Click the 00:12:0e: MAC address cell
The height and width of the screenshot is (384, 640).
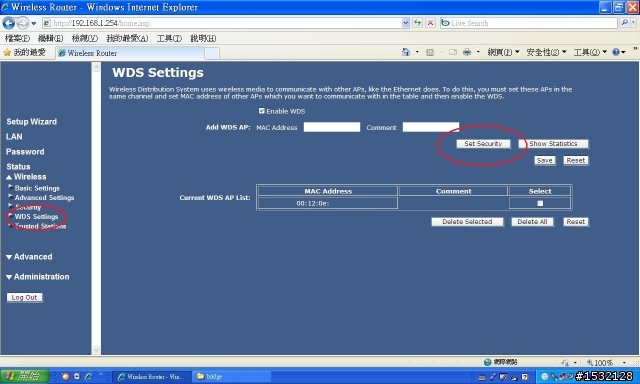point(328,203)
